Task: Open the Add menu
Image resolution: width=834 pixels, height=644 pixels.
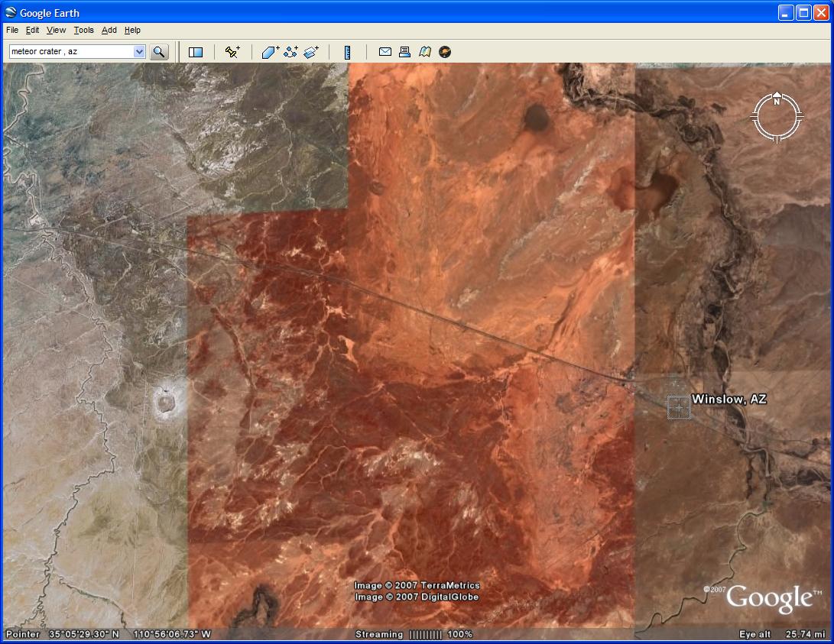Action: pyautogui.click(x=109, y=31)
